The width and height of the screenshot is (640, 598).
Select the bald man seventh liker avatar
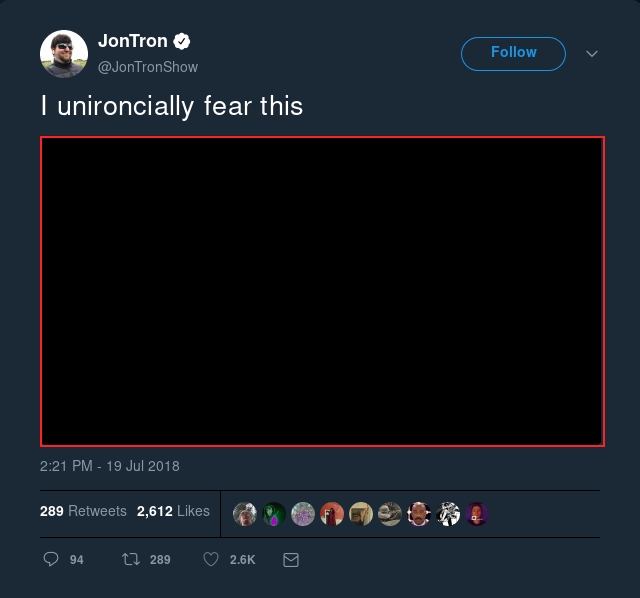click(419, 514)
